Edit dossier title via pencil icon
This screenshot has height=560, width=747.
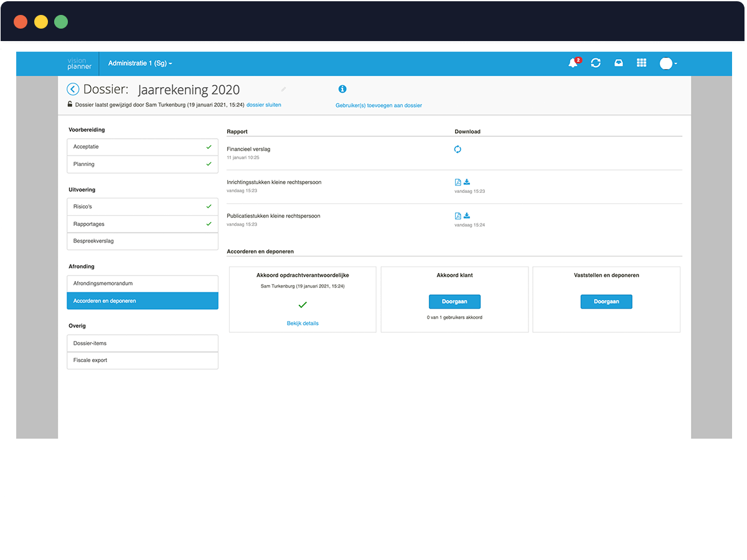(x=283, y=90)
